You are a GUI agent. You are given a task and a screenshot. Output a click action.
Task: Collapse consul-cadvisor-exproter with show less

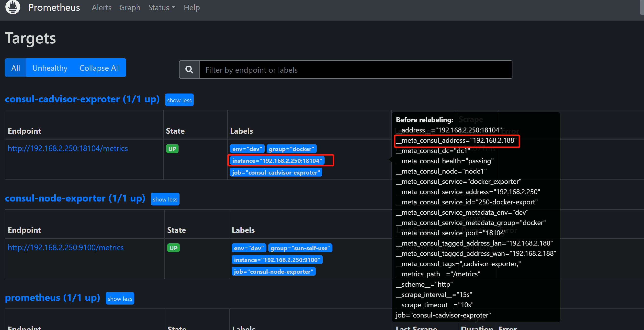point(179,100)
